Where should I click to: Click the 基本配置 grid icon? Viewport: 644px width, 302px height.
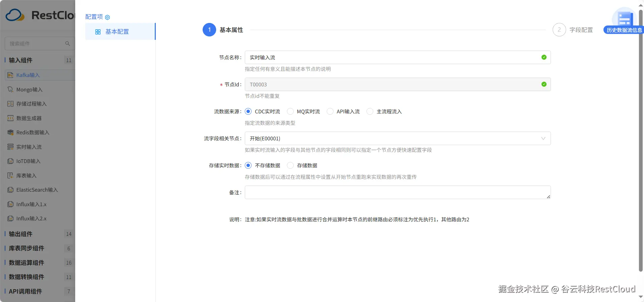pyautogui.click(x=98, y=32)
